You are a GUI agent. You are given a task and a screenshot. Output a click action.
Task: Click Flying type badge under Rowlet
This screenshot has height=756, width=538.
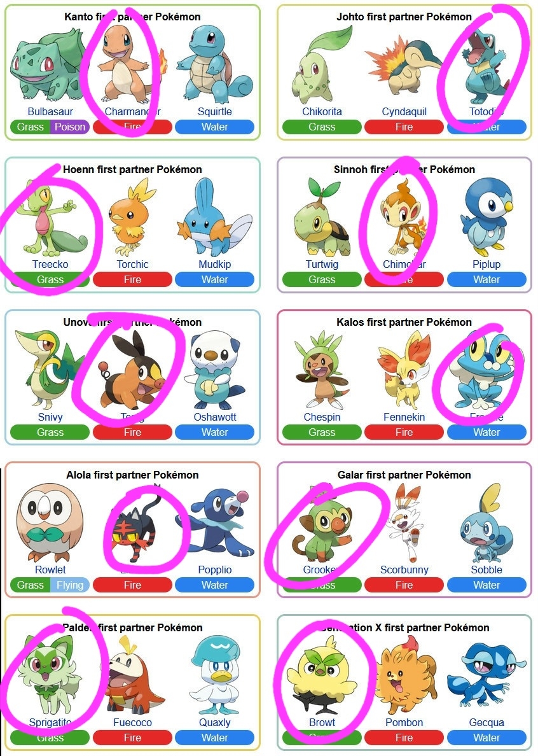click(x=70, y=585)
